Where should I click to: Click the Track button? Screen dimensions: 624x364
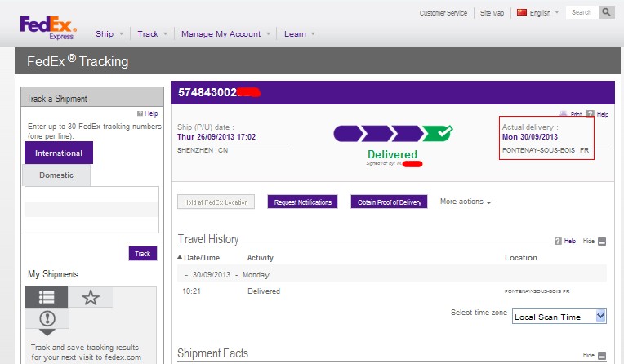click(x=142, y=254)
